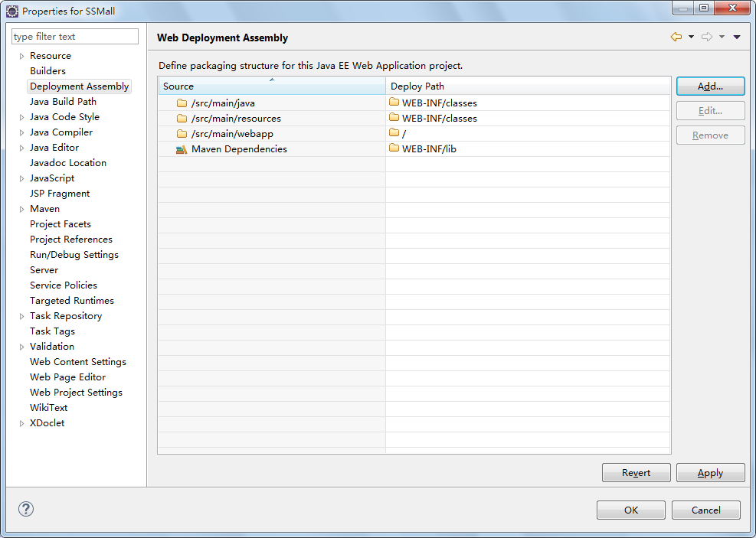
Task: Select the Maven Dependencies library icon
Action: pyautogui.click(x=182, y=149)
